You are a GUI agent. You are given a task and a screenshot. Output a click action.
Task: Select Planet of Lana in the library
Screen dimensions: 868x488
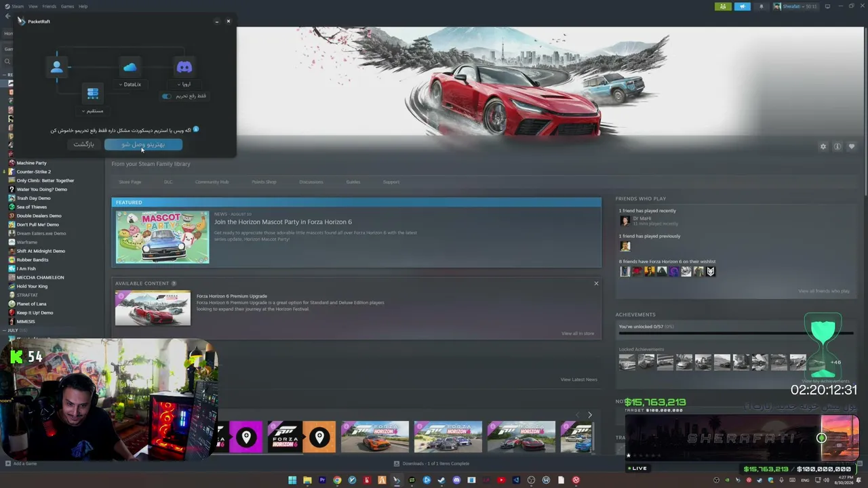31,304
